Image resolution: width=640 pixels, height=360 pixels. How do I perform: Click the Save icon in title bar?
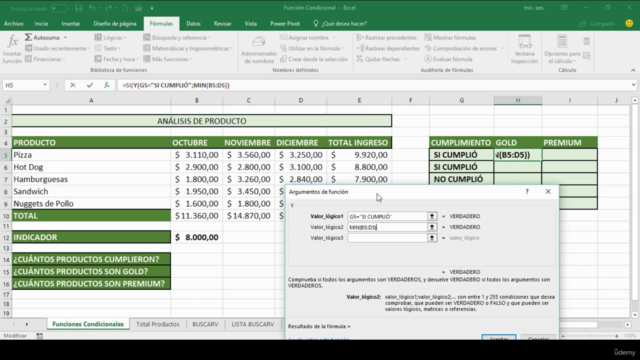tap(78, 8)
